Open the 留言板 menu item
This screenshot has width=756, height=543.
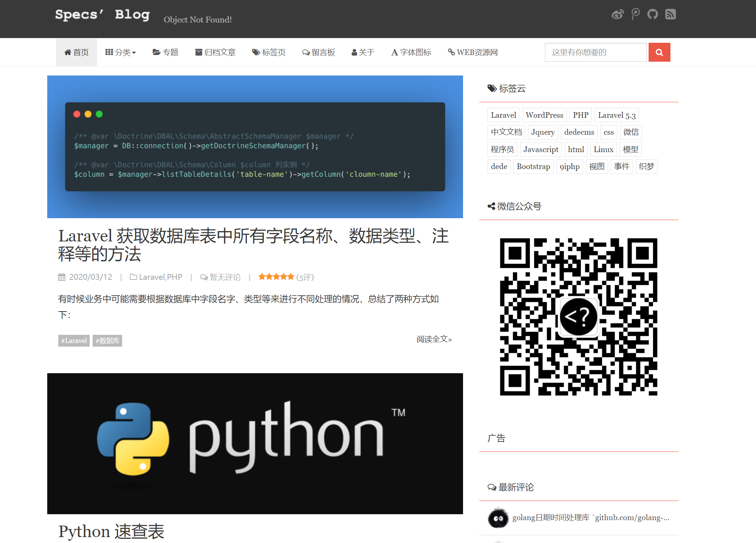(x=319, y=52)
